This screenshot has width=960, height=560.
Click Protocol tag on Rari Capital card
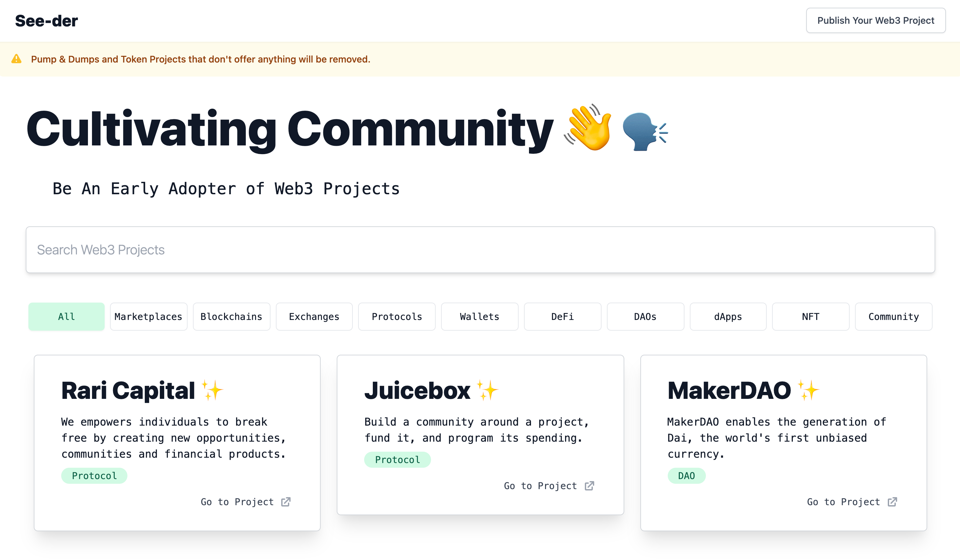94,475
